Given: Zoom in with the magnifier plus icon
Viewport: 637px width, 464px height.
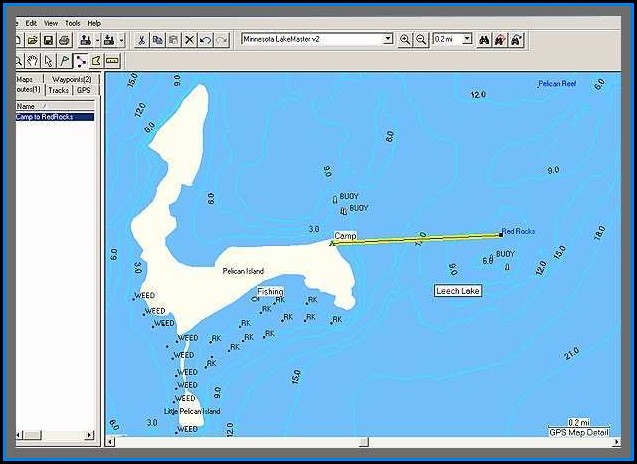Looking at the screenshot, I should coord(405,40).
